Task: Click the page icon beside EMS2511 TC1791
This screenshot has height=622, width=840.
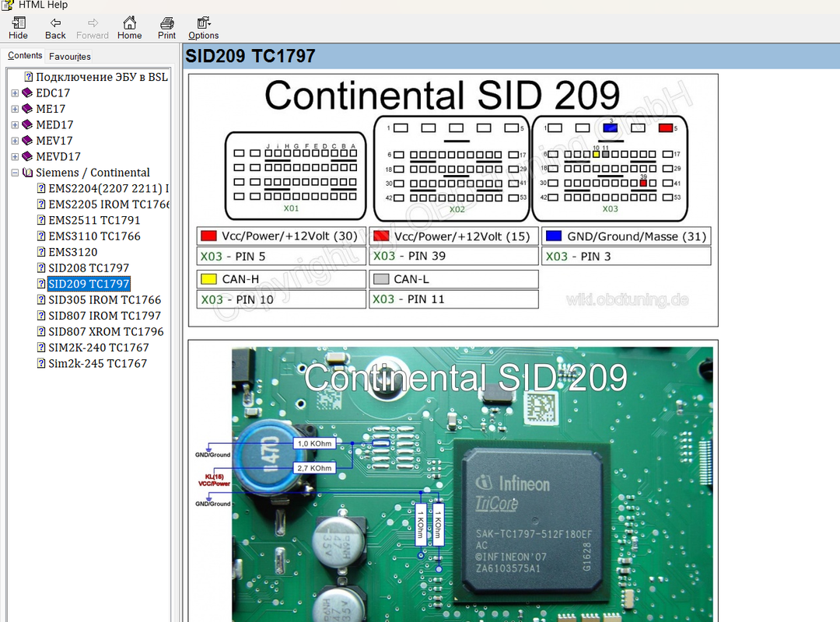Action: (x=41, y=220)
